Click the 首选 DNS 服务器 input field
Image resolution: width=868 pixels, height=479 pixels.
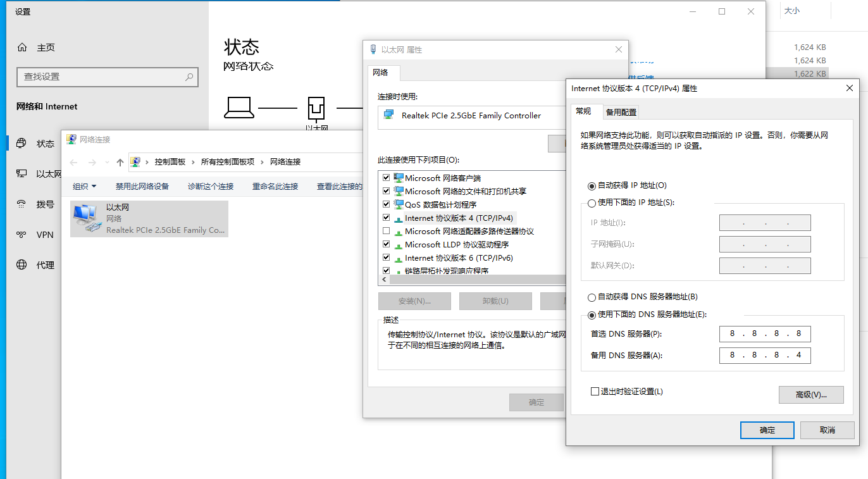[764, 333]
